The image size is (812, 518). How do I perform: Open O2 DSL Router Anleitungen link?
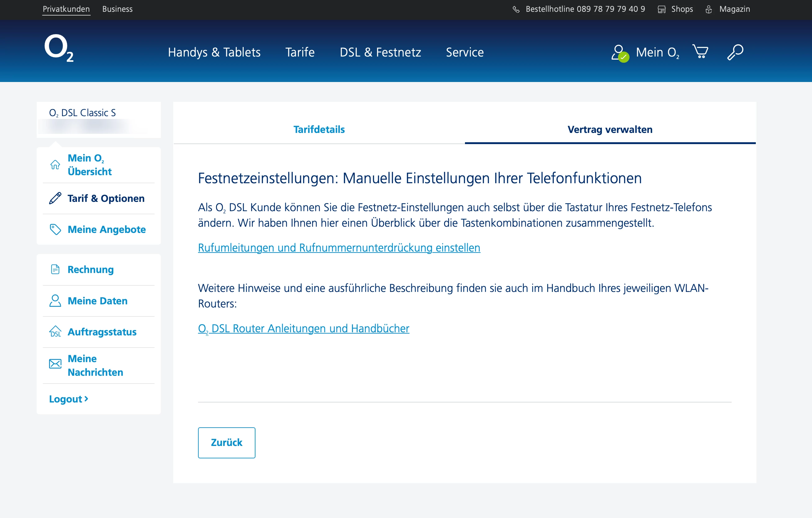(304, 328)
